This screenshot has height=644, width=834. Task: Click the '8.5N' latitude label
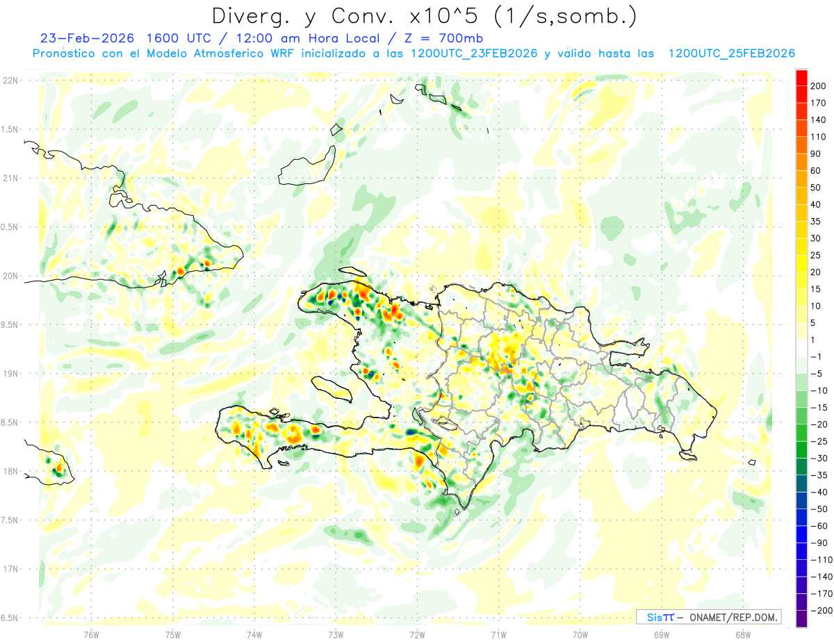[10, 422]
